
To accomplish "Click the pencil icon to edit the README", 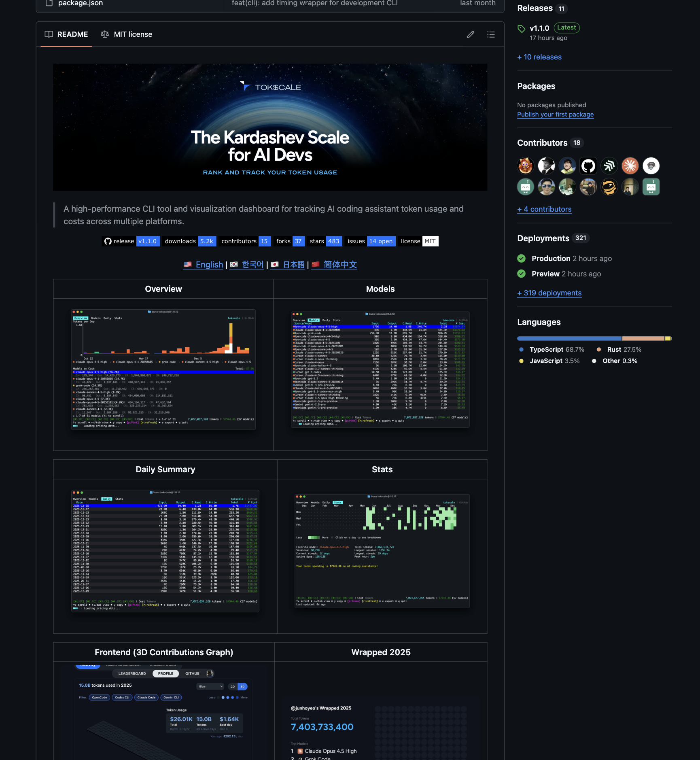I will pyautogui.click(x=470, y=34).
